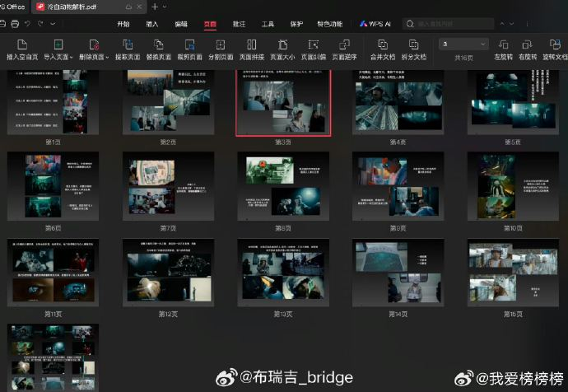Screen dimensions: 568x392
Task: Select the page 2 (第2页) thumbnail
Action: (x=168, y=102)
